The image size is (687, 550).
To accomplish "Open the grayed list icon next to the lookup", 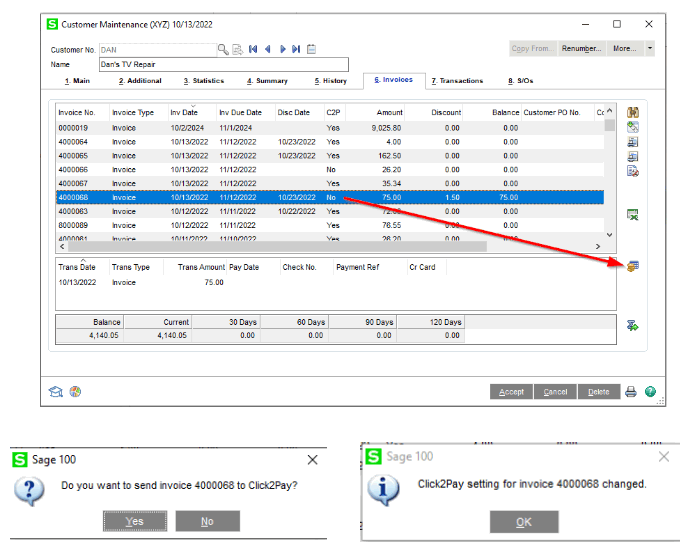I will click(x=237, y=50).
